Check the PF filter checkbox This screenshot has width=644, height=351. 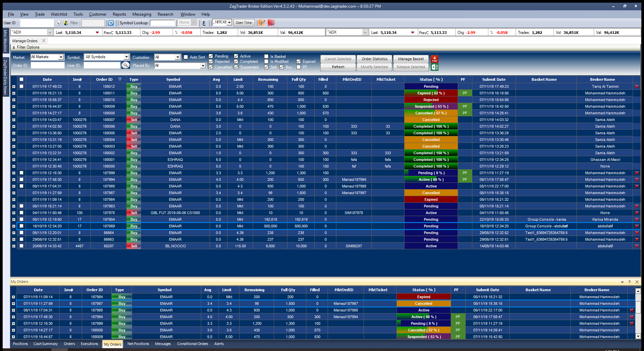(x=299, y=67)
